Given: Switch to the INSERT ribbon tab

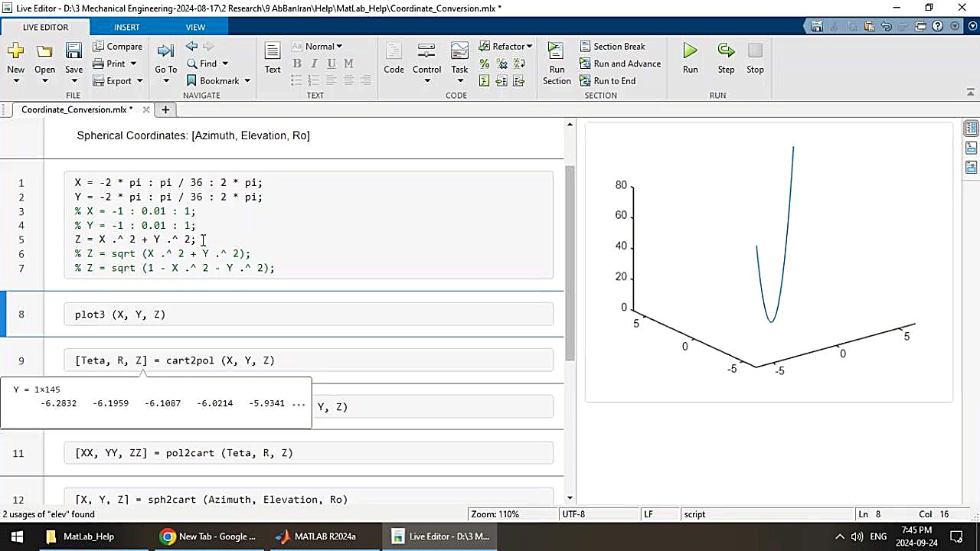Looking at the screenshot, I should (127, 27).
